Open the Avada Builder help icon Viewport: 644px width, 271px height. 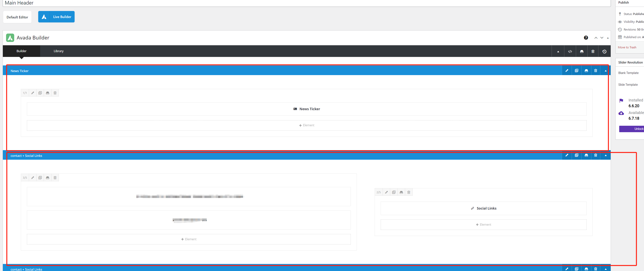coord(586,38)
